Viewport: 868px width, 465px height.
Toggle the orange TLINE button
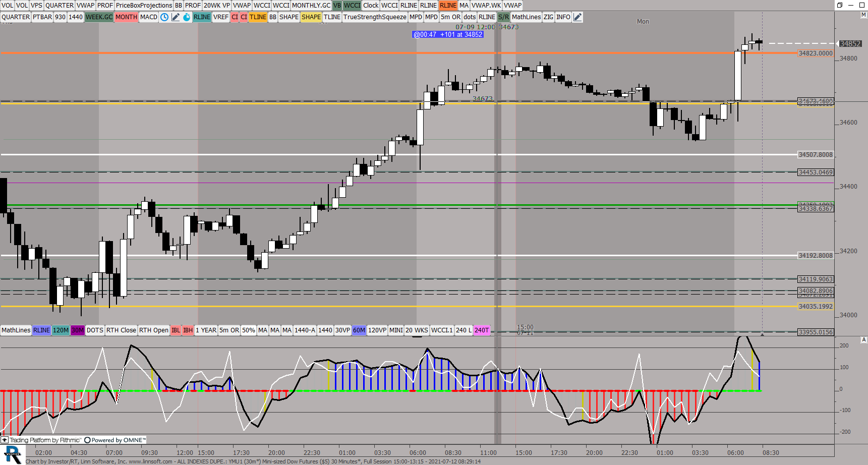pyautogui.click(x=258, y=17)
